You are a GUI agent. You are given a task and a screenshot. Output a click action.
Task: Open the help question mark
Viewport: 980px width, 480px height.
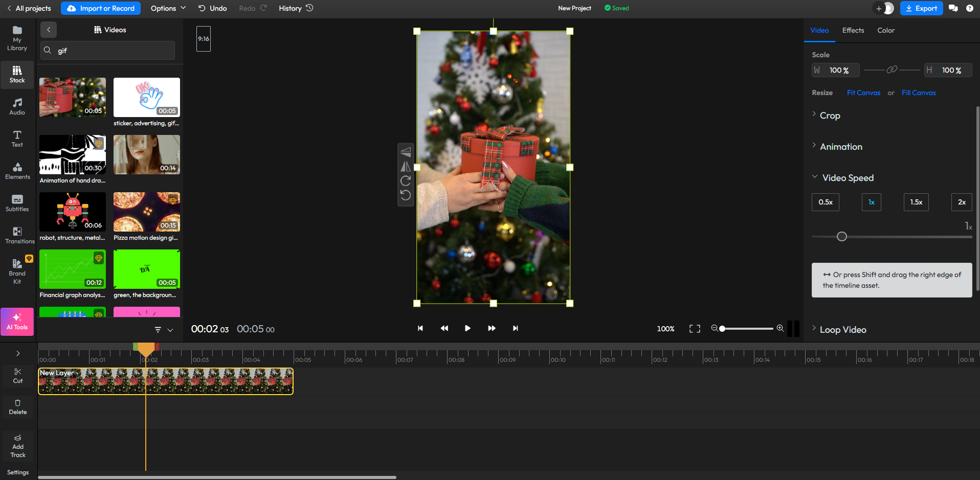pos(969,8)
